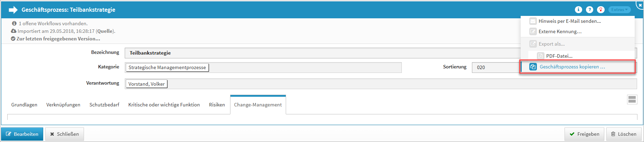Switch to the Grundlagen tab
This screenshot has width=644, height=142.
click(x=24, y=105)
